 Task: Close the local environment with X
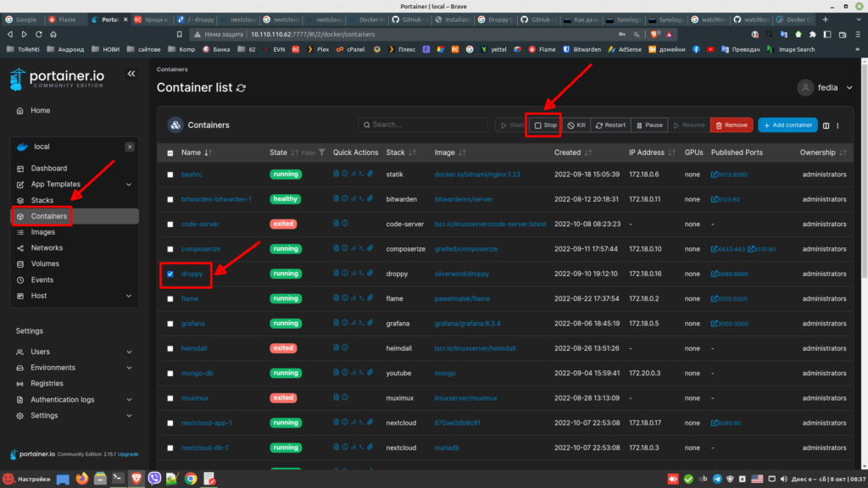[130, 147]
